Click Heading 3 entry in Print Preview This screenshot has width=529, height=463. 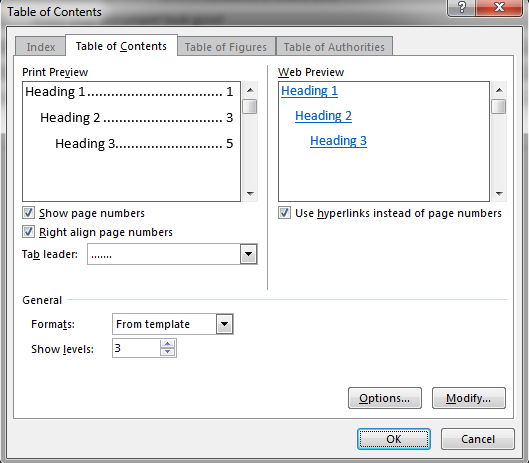click(x=144, y=143)
